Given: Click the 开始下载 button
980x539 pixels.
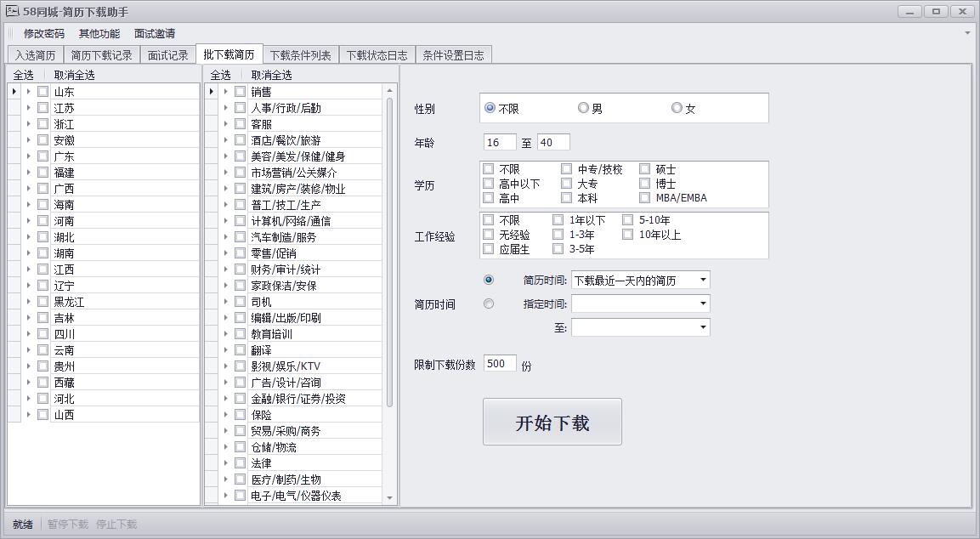Looking at the screenshot, I should (552, 422).
